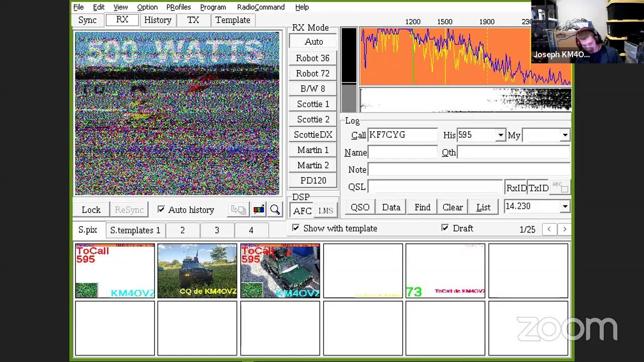The width and height of the screenshot is (644, 362).
Task: Open the Program menu
Action: [213, 7]
